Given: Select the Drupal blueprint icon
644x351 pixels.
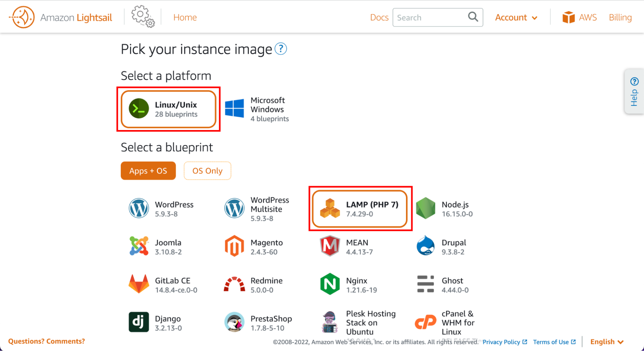Looking at the screenshot, I should click(426, 246).
